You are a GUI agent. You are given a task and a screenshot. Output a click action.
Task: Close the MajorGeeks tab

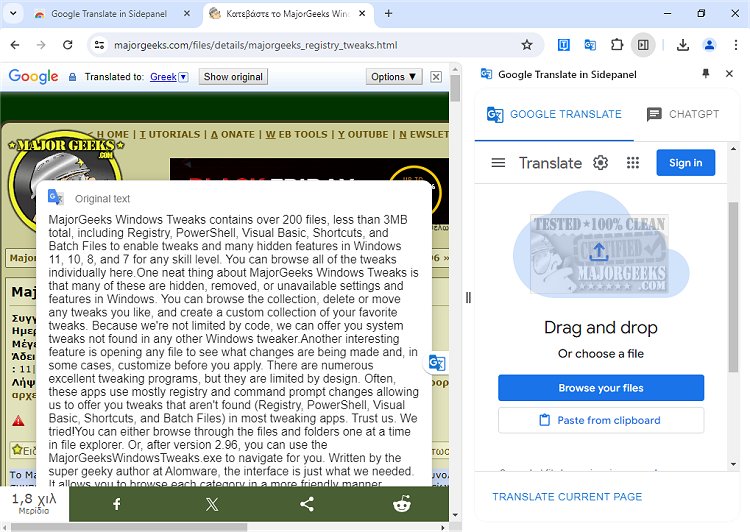[362, 13]
